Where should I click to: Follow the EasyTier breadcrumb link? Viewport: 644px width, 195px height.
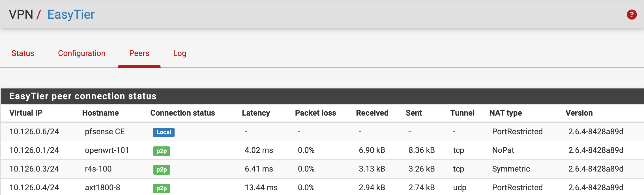(x=71, y=14)
